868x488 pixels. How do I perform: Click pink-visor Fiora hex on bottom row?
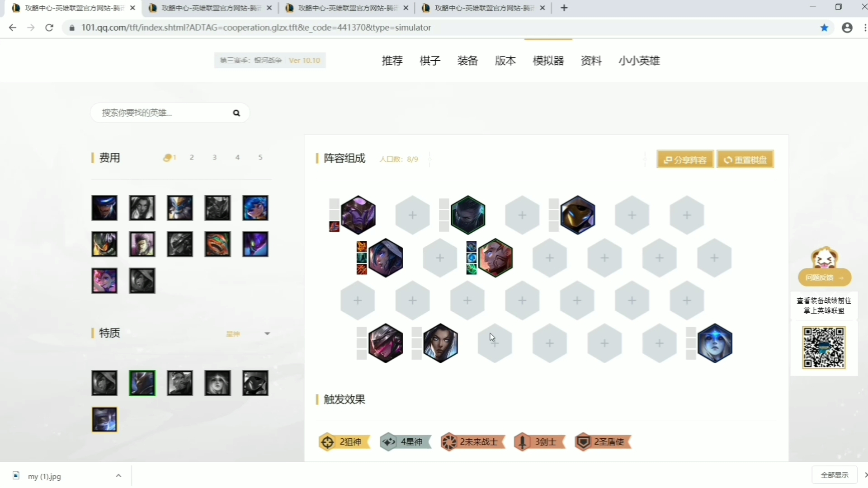(x=386, y=343)
